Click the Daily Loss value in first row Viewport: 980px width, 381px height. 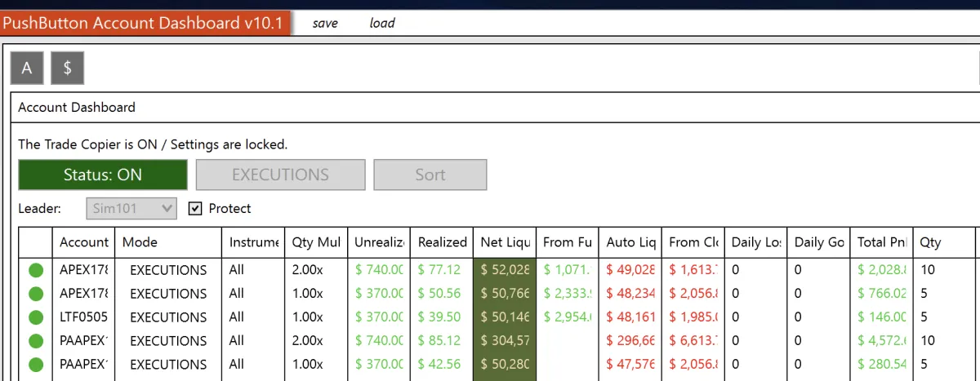[735, 270]
